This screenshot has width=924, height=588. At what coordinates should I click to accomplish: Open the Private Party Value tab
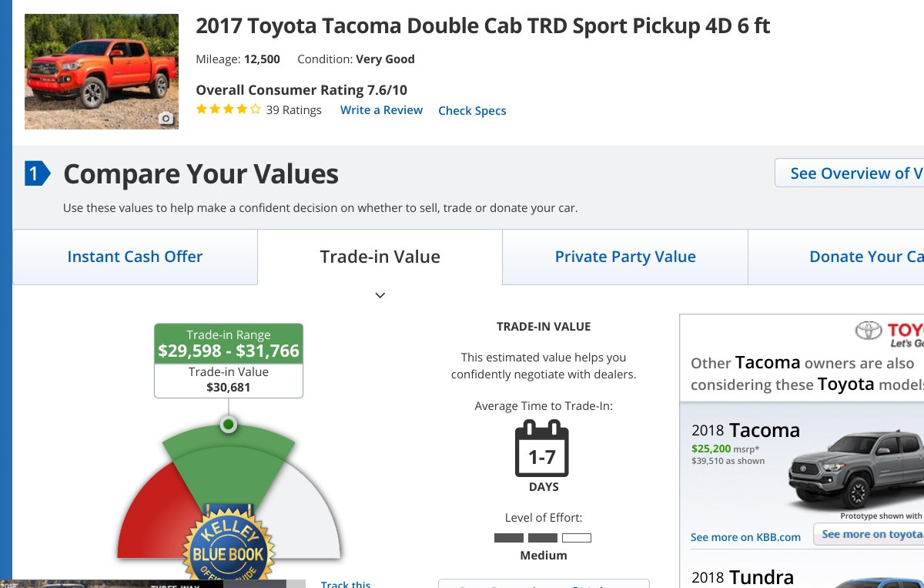(625, 257)
